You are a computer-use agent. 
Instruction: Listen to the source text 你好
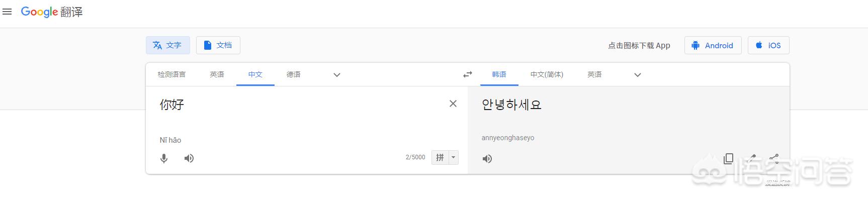click(189, 158)
